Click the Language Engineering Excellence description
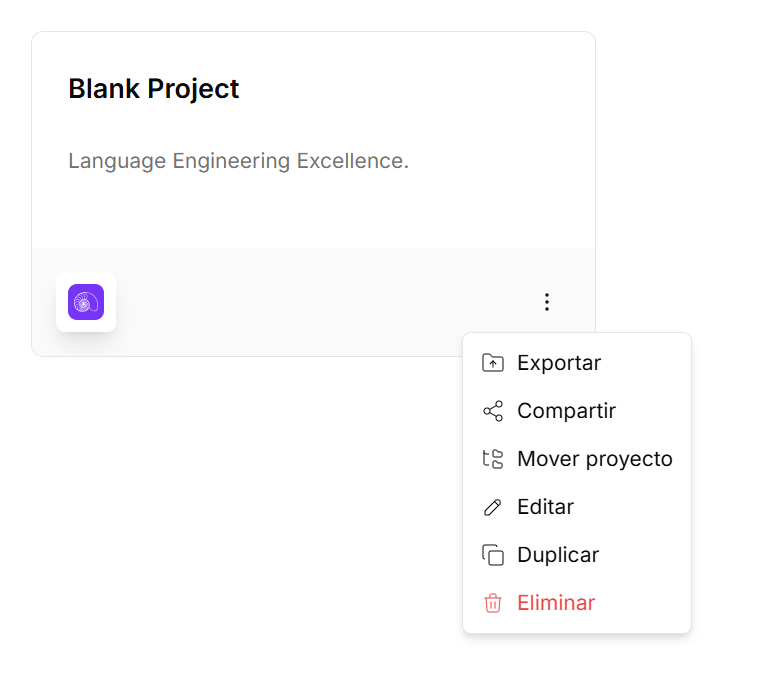 [x=238, y=161]
